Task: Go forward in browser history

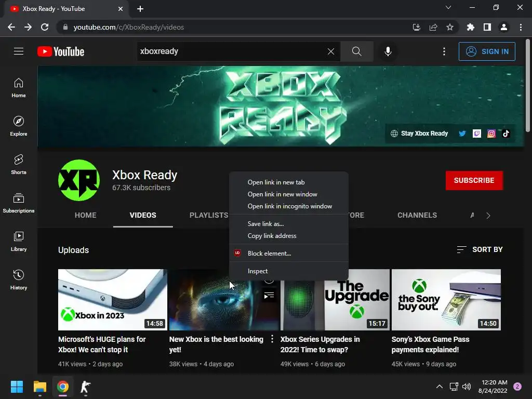Action: coord(28,27)
